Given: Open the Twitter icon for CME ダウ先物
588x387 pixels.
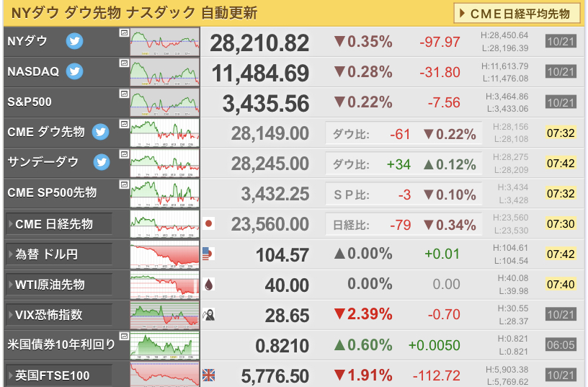Looking at the screenshot, I should pos(100,132).
